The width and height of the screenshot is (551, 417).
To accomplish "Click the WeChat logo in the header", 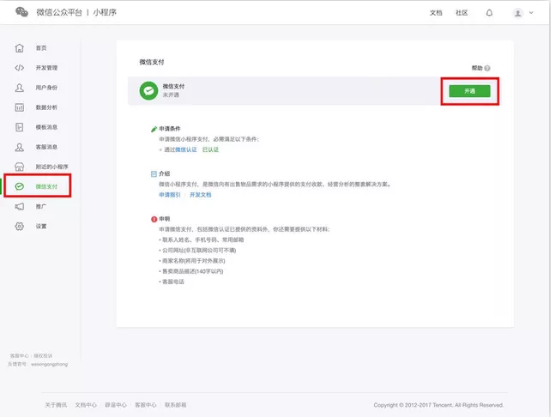I will tap(22, 12).
